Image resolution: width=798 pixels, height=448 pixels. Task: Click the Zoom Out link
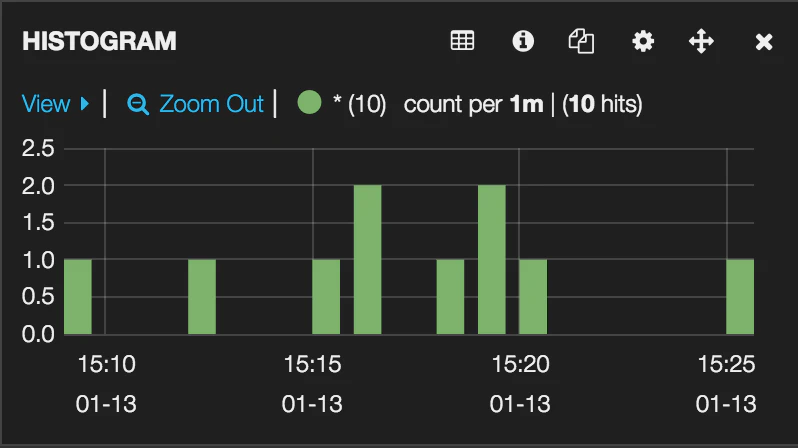point(211,104)
